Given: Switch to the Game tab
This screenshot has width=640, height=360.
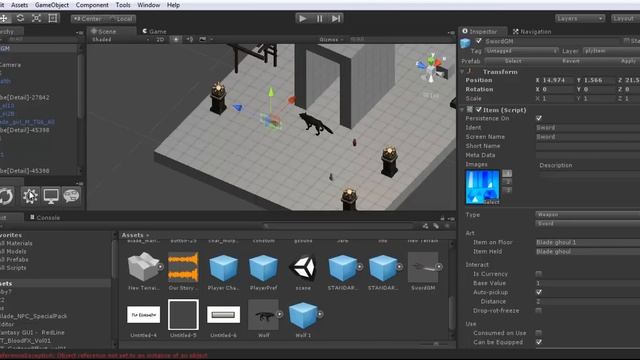Looking at the screenshot, I should [154, 31].
